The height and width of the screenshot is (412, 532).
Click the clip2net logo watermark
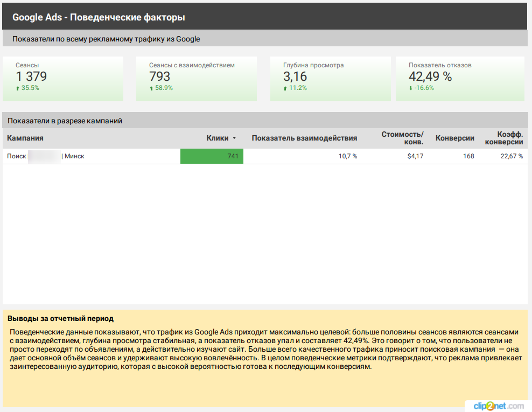(x=498, y=406)
